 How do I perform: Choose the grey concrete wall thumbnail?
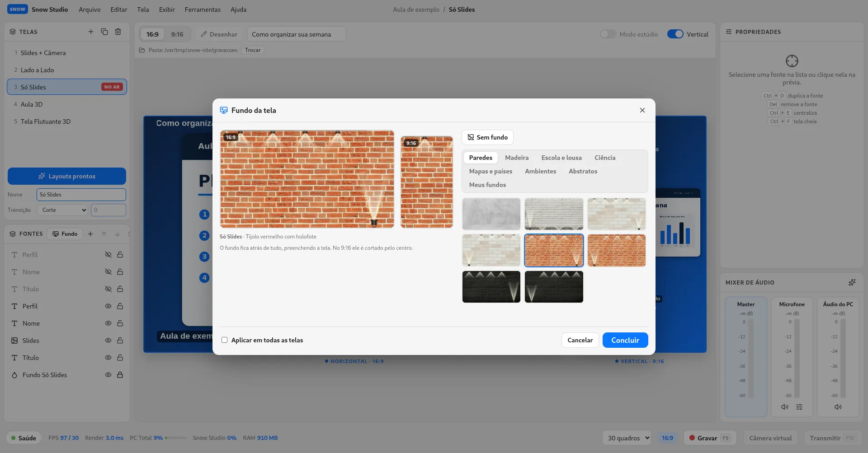click(x=491, y=214)
